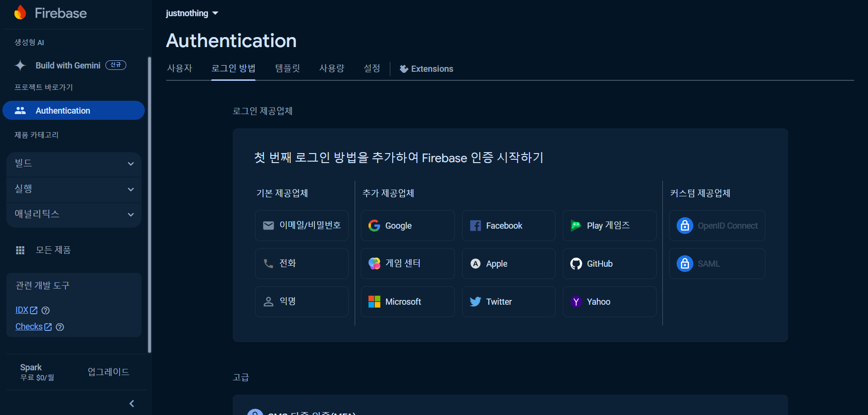The height and width of the screenshot is (415, 868).
Task: Click the 추가 제공업체 column label
Action: pyautogui.click(x=388, y=193)
